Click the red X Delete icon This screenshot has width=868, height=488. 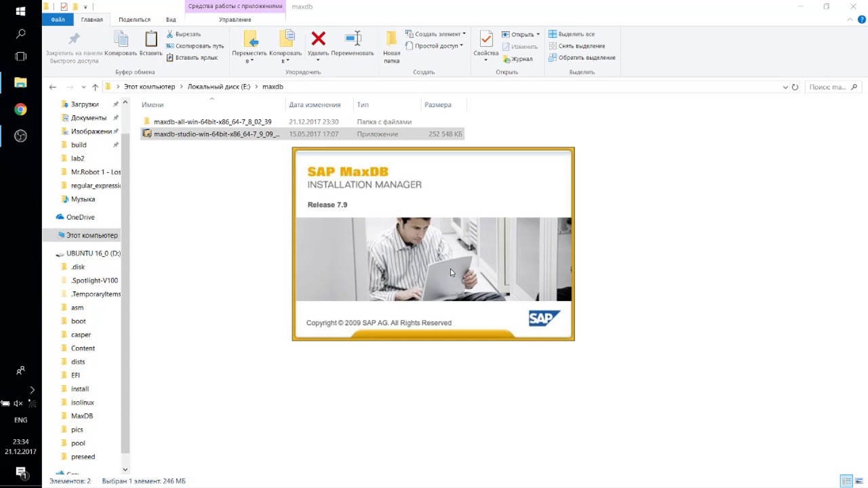318,38
